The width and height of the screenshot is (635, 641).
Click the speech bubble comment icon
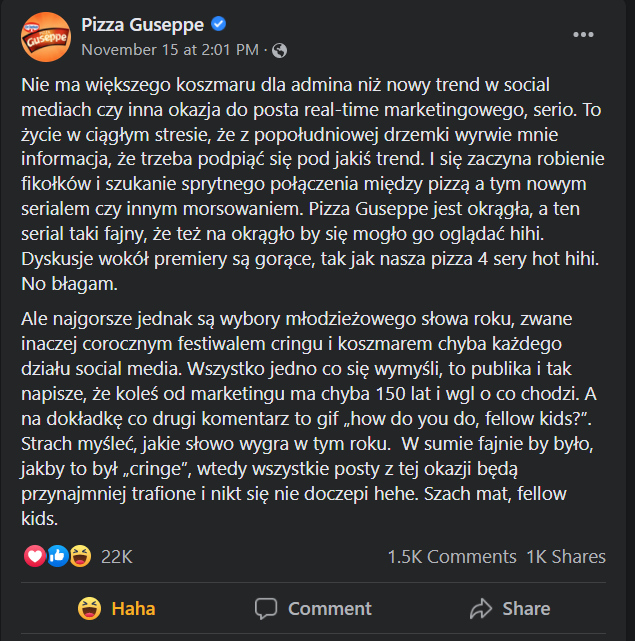click(x=266, y=608)
